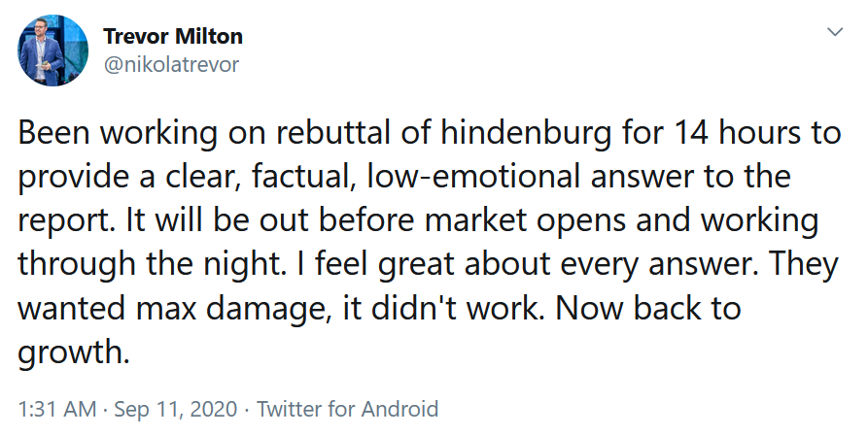This screenshot has width=868, height=436.
Task: Click the word "report." on line three
Action: (x=69, y=222)
